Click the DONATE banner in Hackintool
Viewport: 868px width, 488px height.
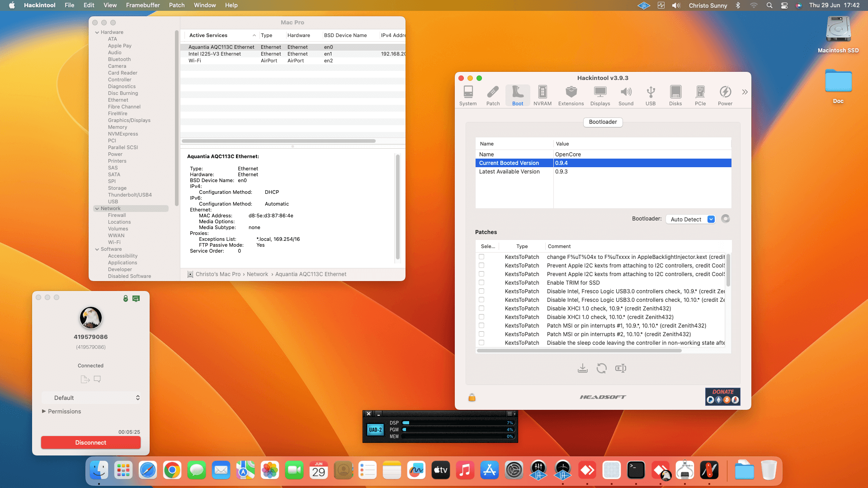[722, 396]
